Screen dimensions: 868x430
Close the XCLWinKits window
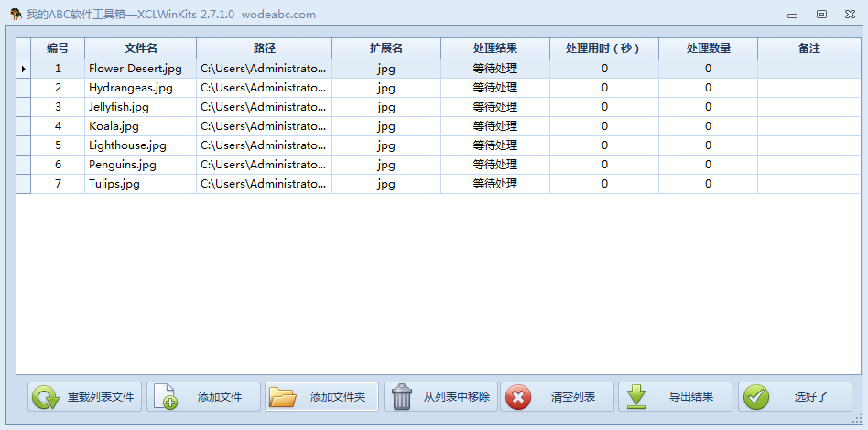pos(850,15)
